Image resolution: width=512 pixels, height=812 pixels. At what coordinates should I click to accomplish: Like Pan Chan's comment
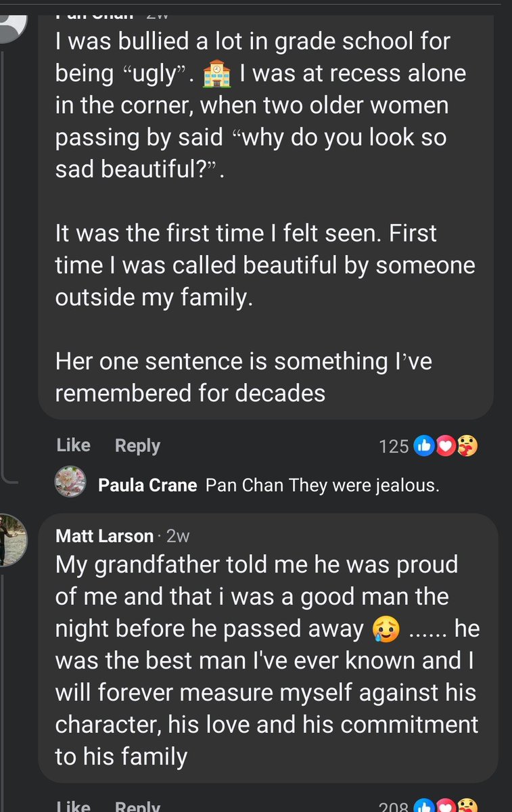pos(74,445)
